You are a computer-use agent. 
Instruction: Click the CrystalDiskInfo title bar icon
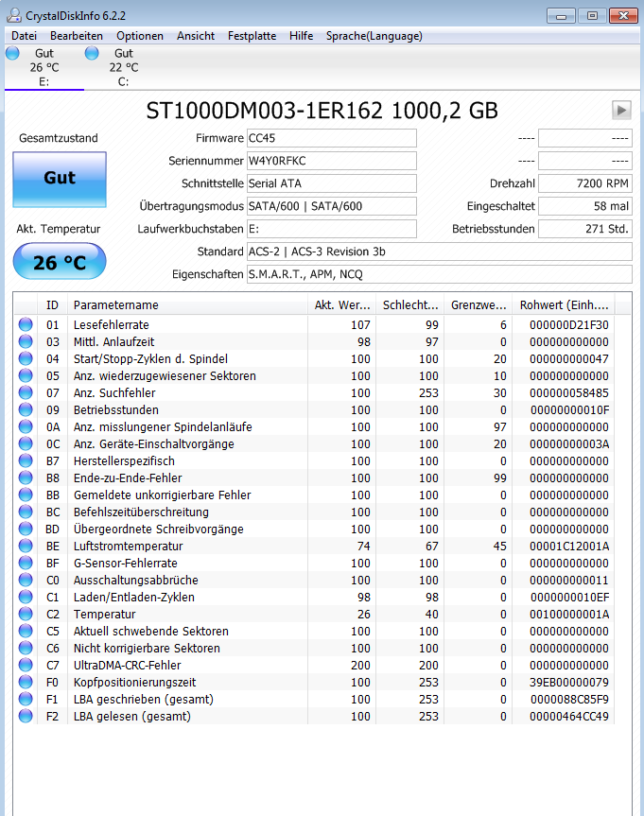(x=14, y=16)
